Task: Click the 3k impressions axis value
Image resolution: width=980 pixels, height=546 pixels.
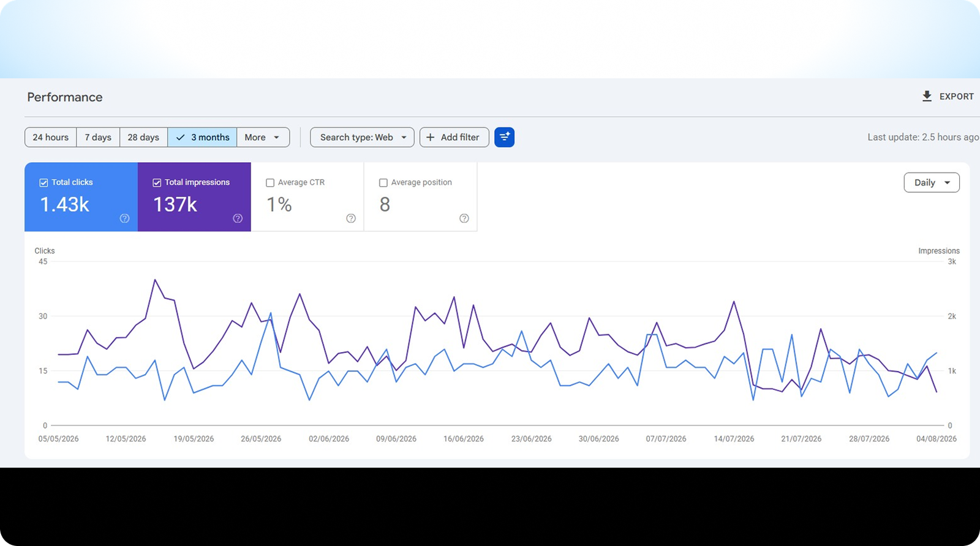Action: [x=952, y=261]
